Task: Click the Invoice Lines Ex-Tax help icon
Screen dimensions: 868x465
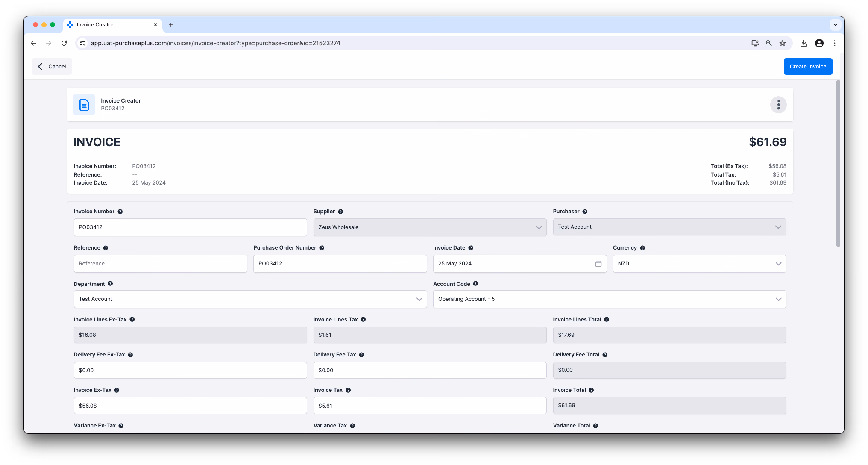Action: tap(132, 320)
